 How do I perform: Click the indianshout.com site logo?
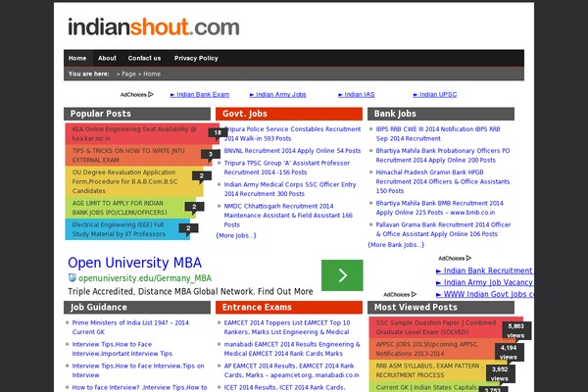152,27
